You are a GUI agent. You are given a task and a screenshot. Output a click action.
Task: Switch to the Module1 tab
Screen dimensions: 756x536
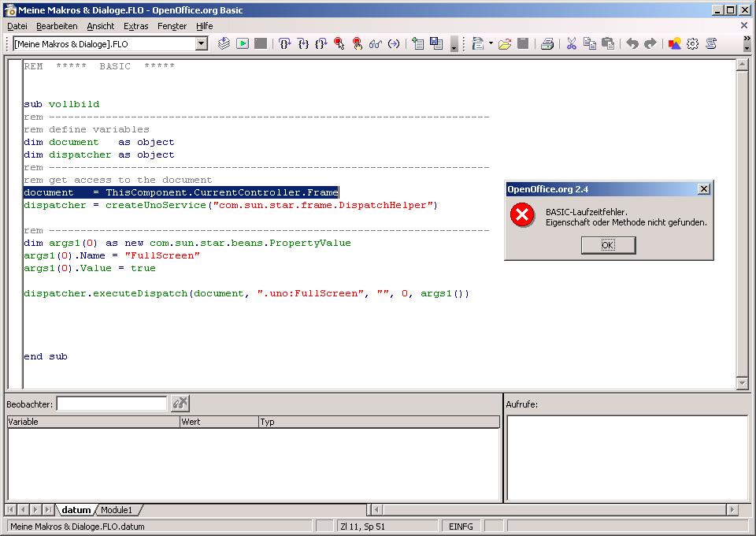pyautogui.click(x=117, y=510)
